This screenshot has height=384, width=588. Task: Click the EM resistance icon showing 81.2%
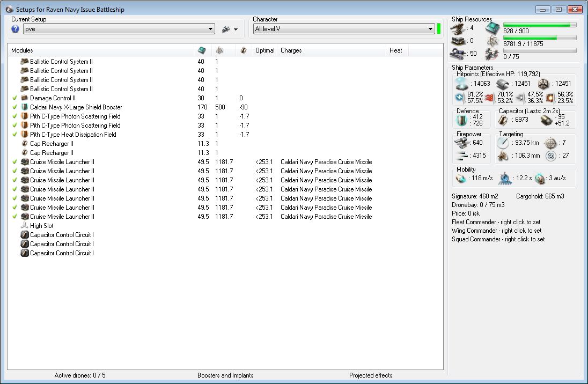[x=460, y=98]
